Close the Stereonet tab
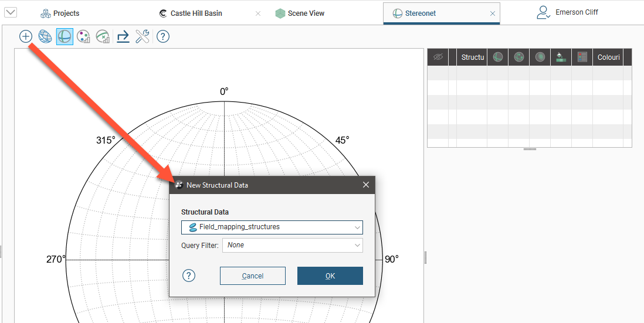 point(493,13)
